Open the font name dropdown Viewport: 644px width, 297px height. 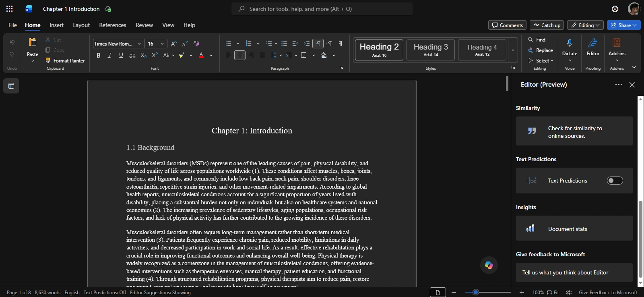coord(139,44)
